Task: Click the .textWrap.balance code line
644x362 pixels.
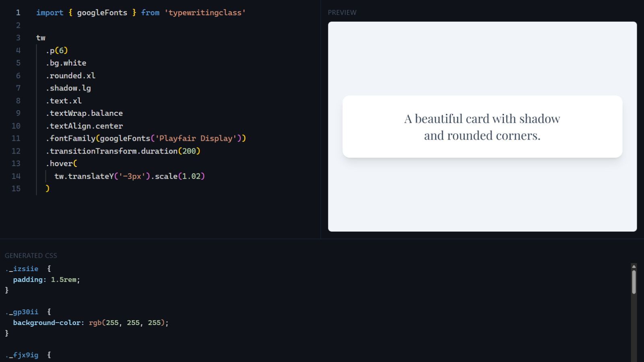Action: click(85, 113)
